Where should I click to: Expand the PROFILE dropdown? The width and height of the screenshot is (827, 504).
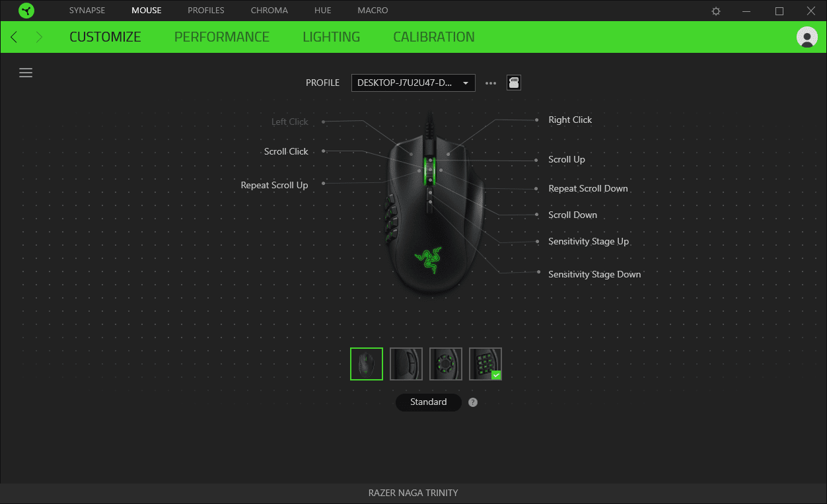coord(413,83)
